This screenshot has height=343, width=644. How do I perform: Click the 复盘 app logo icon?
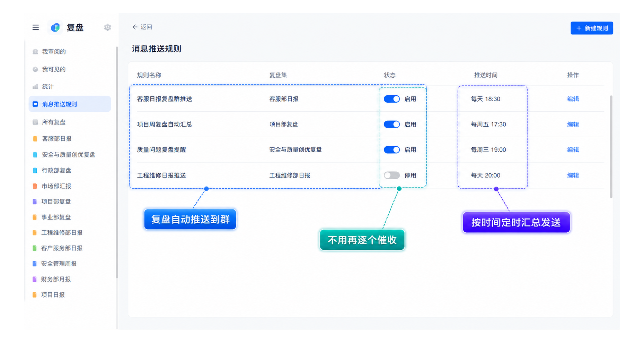pos(55,27)
